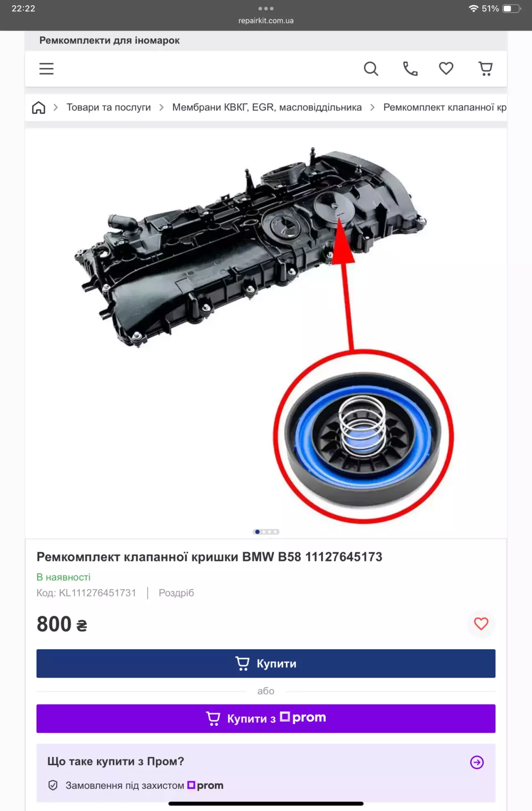
Task: Open the favorites heart in header
Action: point(446,68)
